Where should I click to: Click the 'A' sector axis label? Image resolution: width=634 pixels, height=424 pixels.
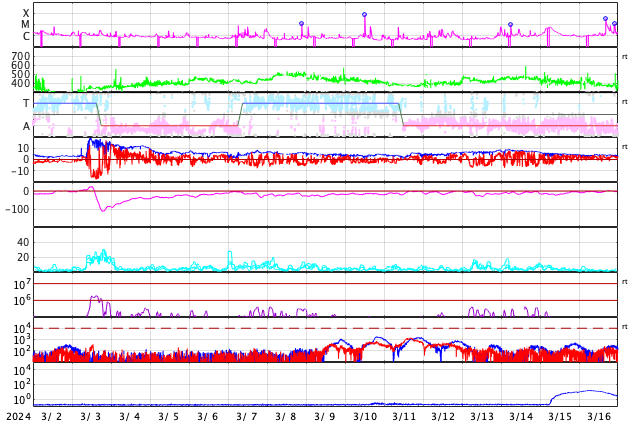pos(26,127)
